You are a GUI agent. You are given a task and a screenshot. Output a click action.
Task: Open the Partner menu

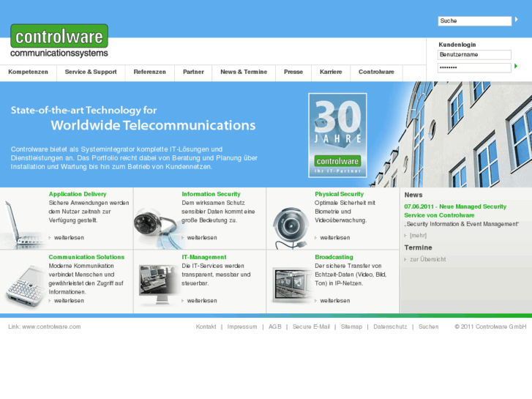tap(193, 72)
